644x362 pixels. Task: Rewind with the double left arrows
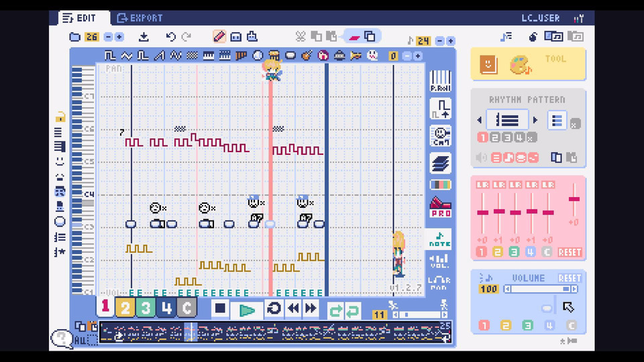click(294, 308)
